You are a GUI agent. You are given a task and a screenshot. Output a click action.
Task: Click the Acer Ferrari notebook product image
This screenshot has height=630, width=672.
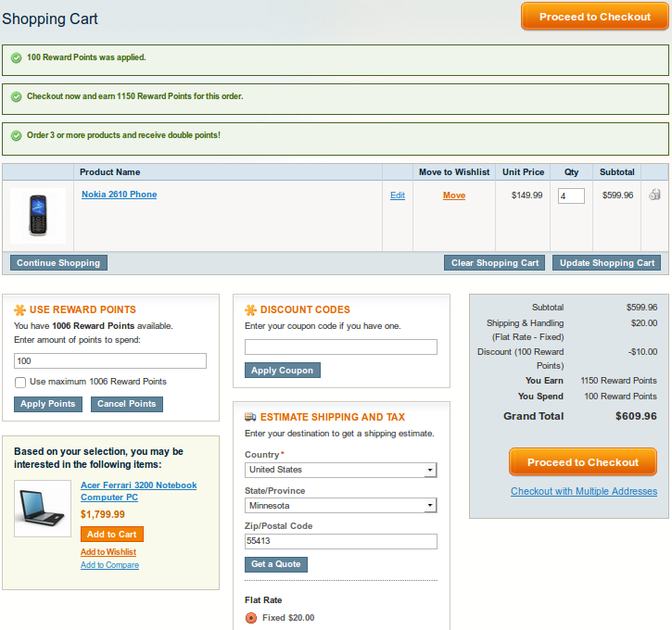click(x=44, y=509)
